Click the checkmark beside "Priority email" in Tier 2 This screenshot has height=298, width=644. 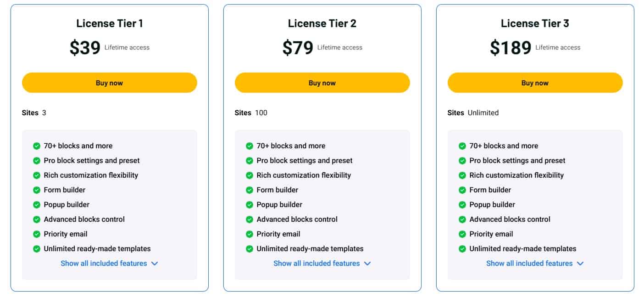249,234
